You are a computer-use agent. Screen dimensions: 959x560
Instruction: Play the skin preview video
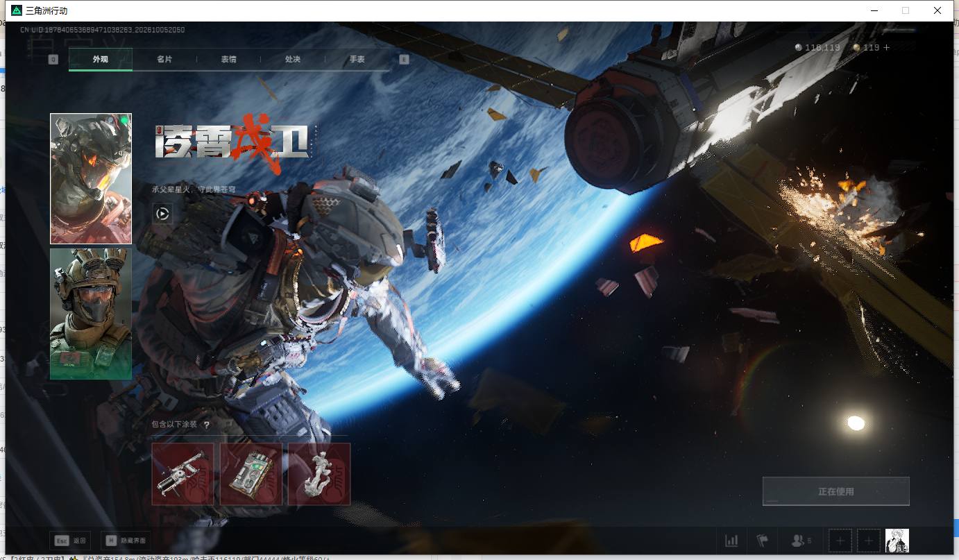(x=162, y=214)
